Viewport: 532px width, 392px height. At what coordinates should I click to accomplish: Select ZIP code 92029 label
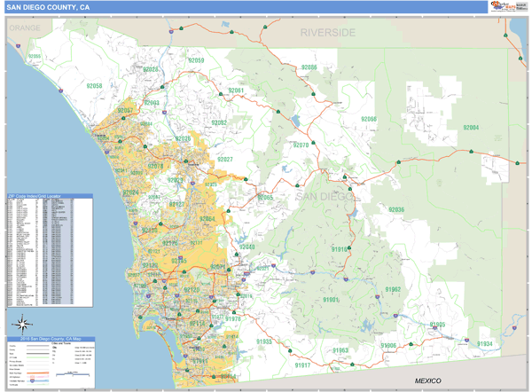175,180
